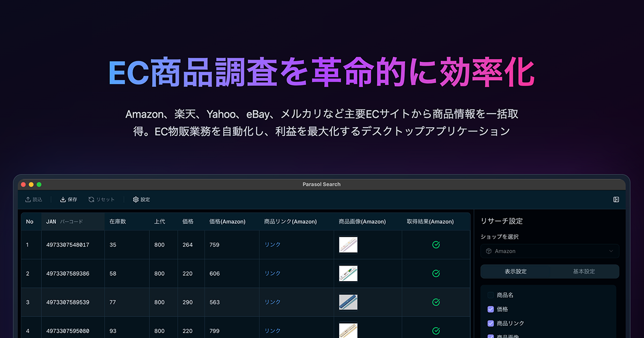Click price cell 290
The width and height of the screenshot is (644, 338).
click(x=191, y=302)
